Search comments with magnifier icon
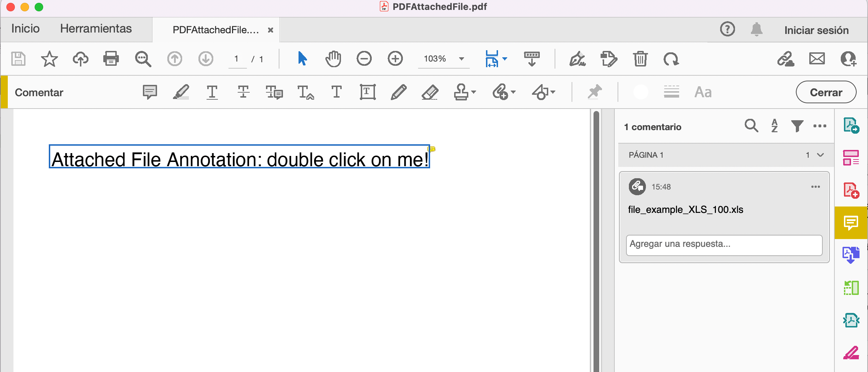Screen dimensions: 868x372 click(751, 126)
